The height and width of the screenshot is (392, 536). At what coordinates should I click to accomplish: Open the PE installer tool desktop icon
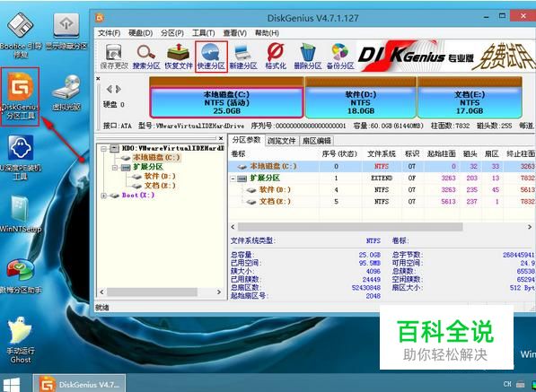(20, 157)
